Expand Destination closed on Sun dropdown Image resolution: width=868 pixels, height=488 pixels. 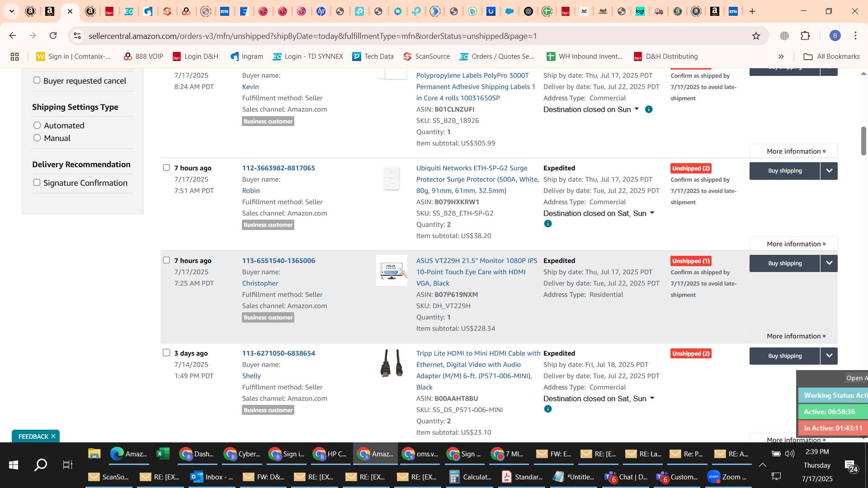click(x=637, y=109)
